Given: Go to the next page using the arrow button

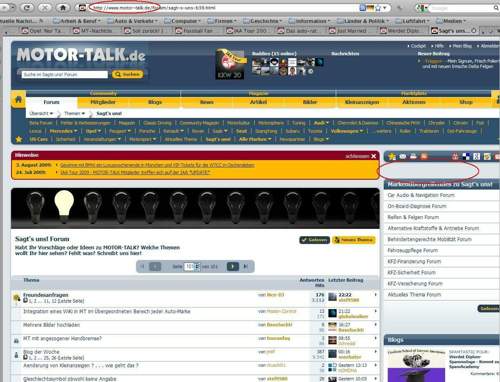Looking at the screenshot, I should point(233,266).
